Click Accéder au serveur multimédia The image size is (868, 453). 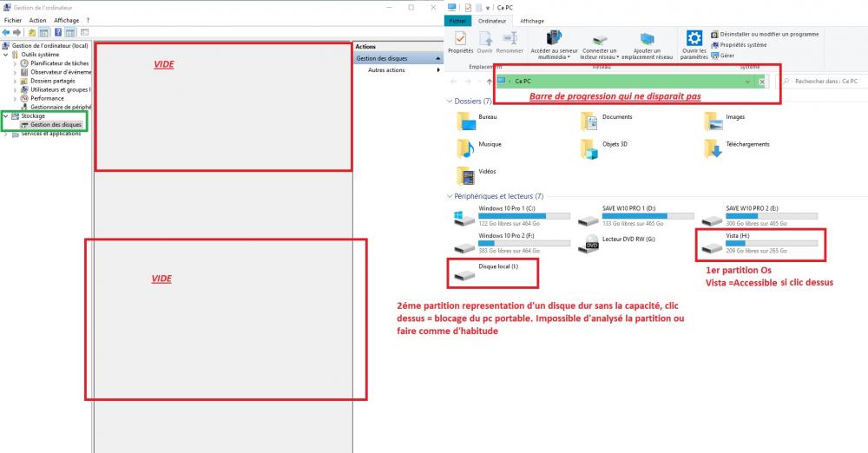pos(554,45)
